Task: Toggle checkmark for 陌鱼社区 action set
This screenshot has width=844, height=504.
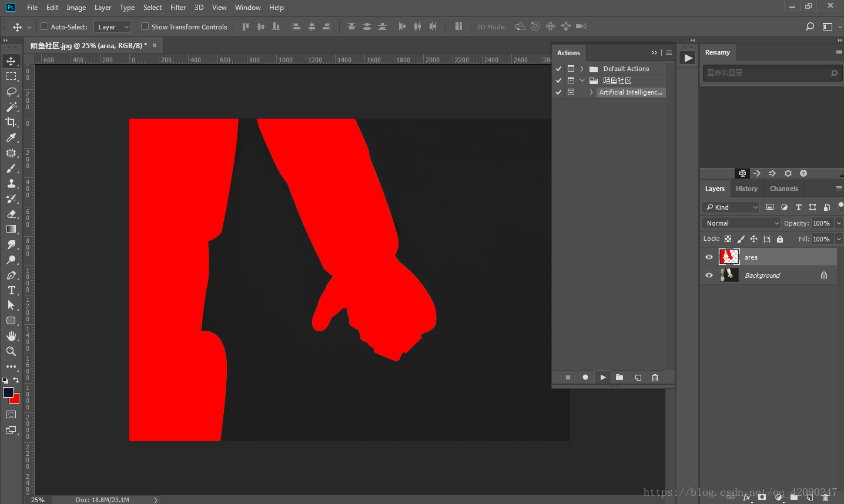Action: pos(559,80)
